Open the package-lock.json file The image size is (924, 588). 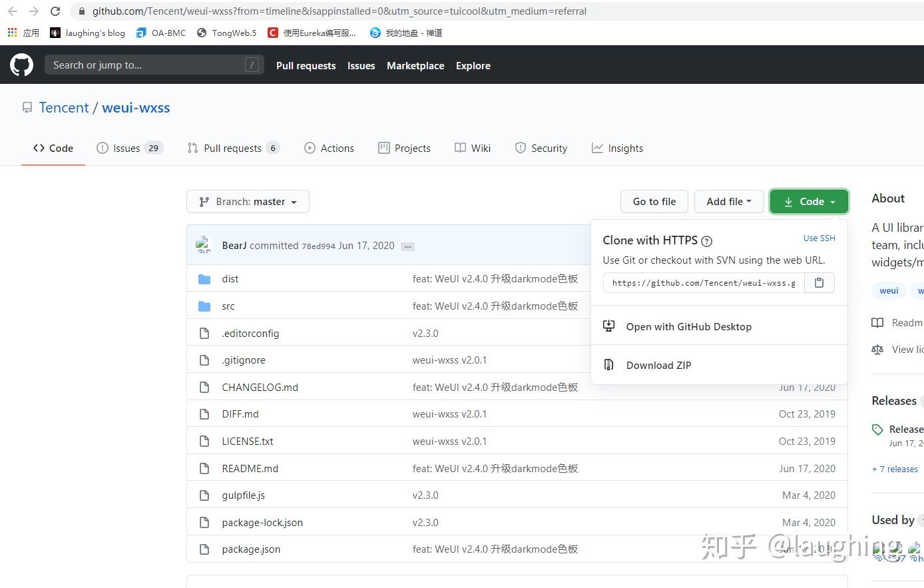262,523
